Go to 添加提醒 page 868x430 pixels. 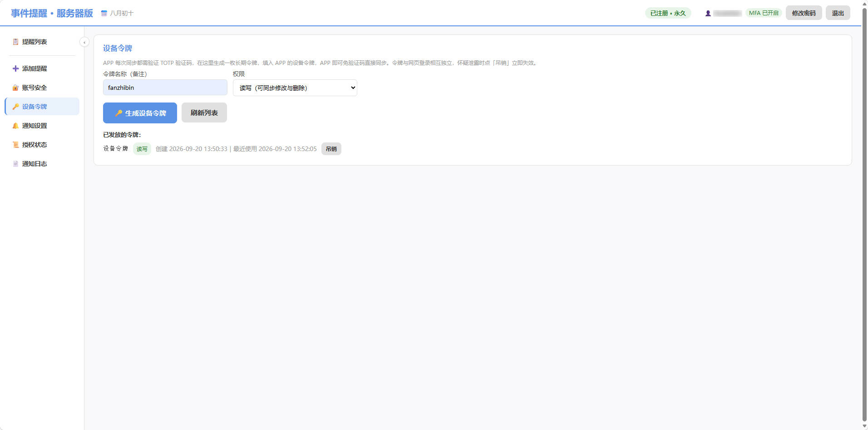coord(42,68)
